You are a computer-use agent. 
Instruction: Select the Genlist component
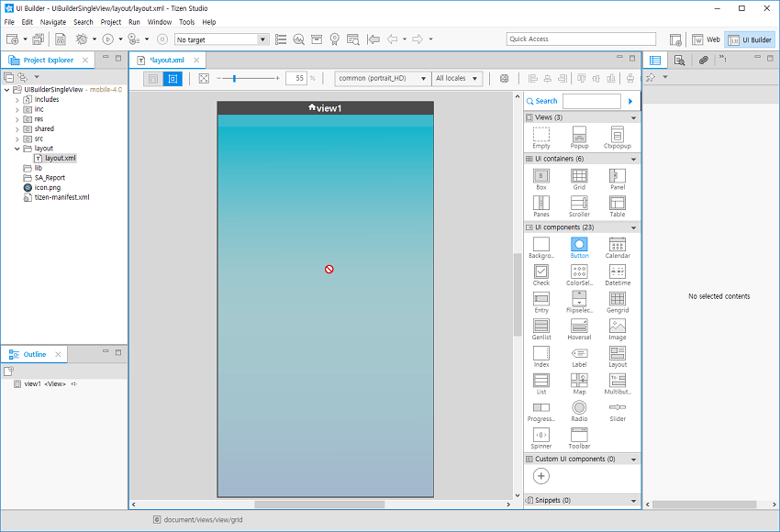(541, 327)
